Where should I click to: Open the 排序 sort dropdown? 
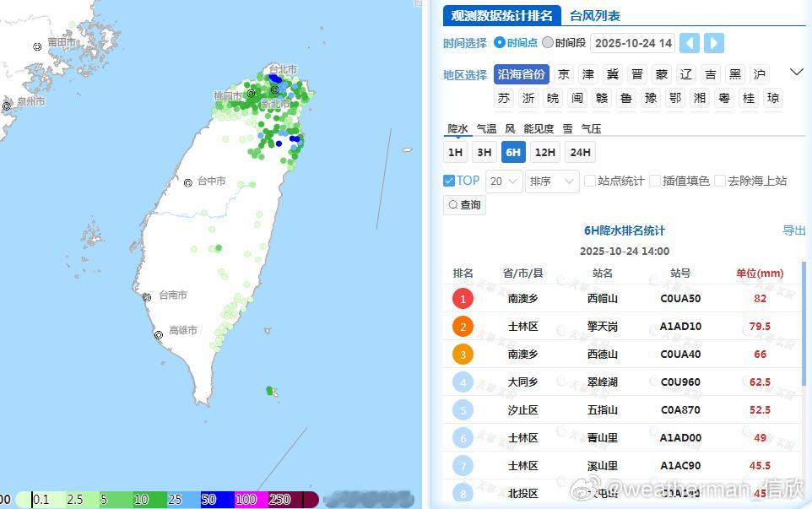tap(552, 181)
